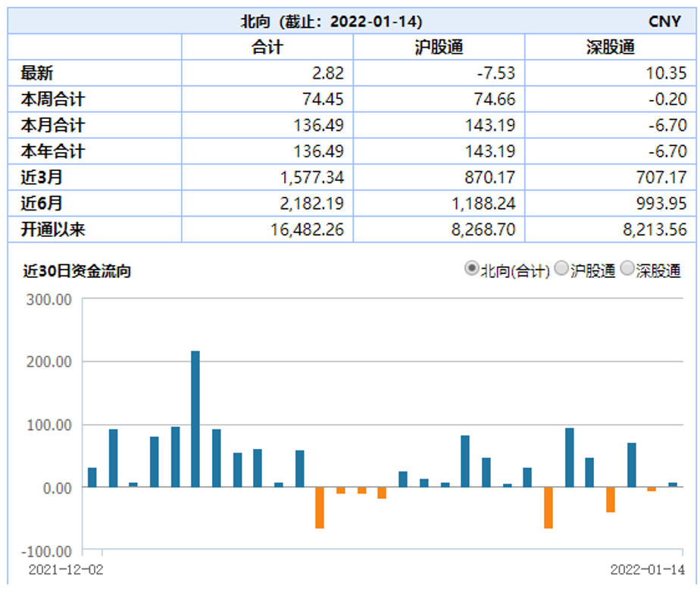The width and height of the screenshot is (700, 595).
Task: Click the 本周合计 row label
Action: (x=53, y=99)
